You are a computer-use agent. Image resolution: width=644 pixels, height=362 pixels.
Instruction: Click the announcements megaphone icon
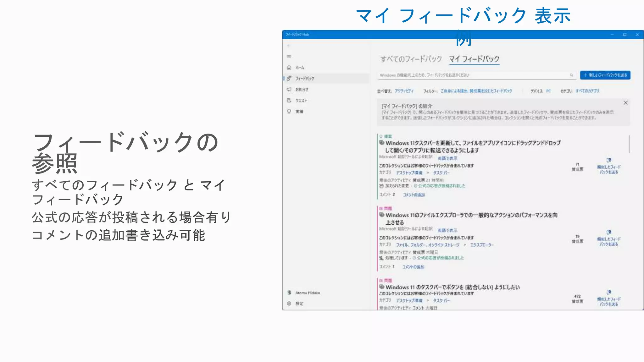[x=289, y=90]
